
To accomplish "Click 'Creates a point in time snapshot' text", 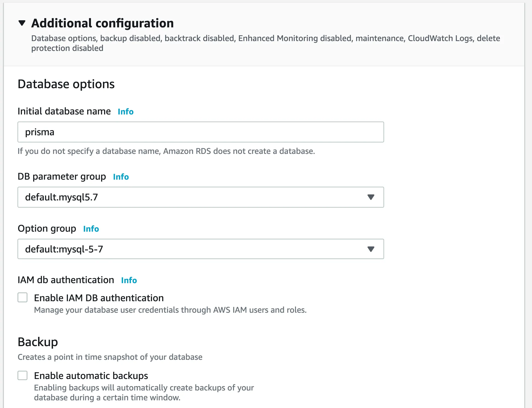I will click(110, 357).
